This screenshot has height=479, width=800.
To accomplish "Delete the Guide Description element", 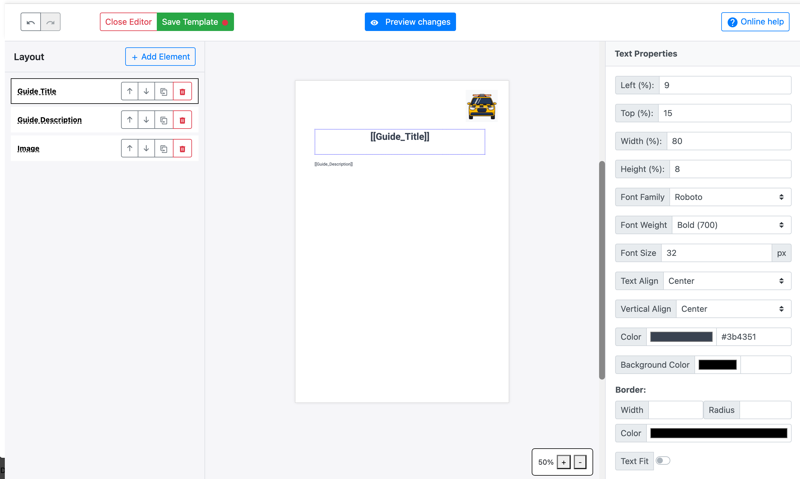I will pyautogui.click(x=182, y=120).
